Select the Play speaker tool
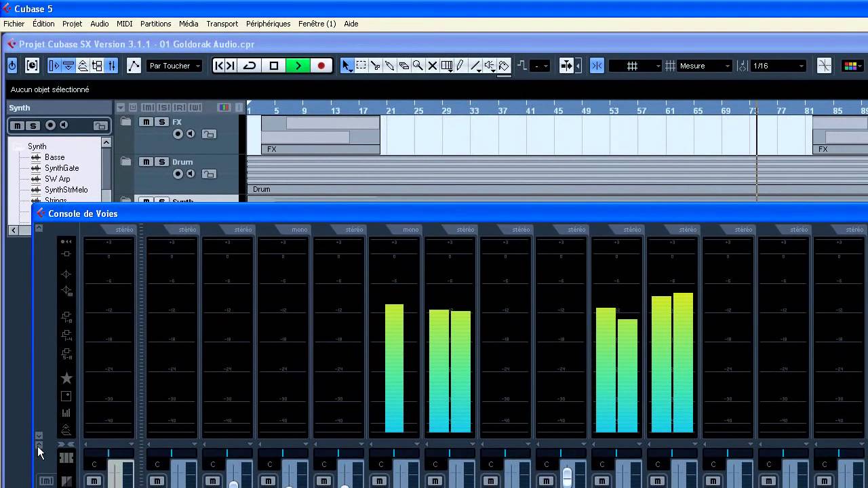This screenshot has width=868, height=488. 490,66
